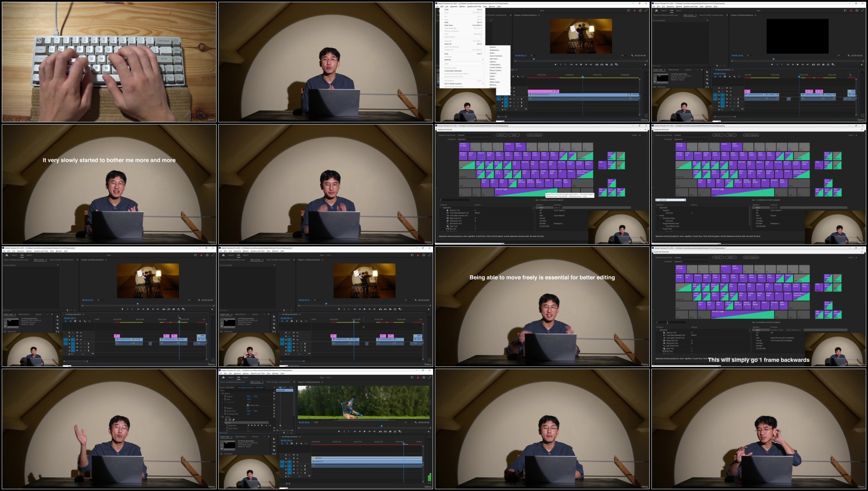Select Ripple Edit tool in the 00:00:18:21 frame
This screenshot has height=491, width=868.
58,324
